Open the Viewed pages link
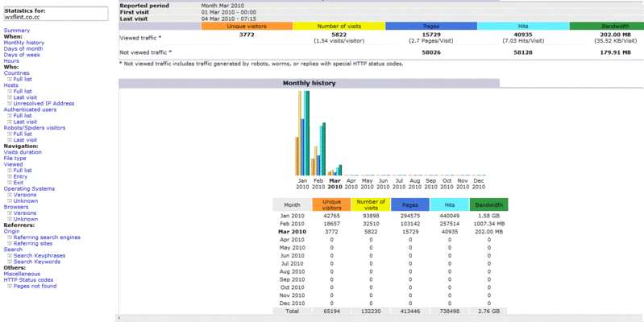The height and width of the screenshot is (322, 644). tap(13, 164)
